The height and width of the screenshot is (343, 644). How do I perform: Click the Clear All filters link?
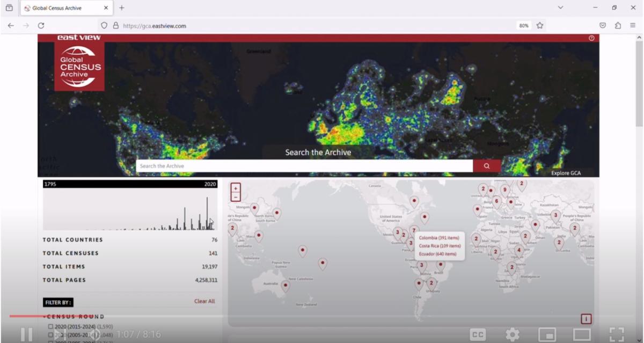point(204,301)
